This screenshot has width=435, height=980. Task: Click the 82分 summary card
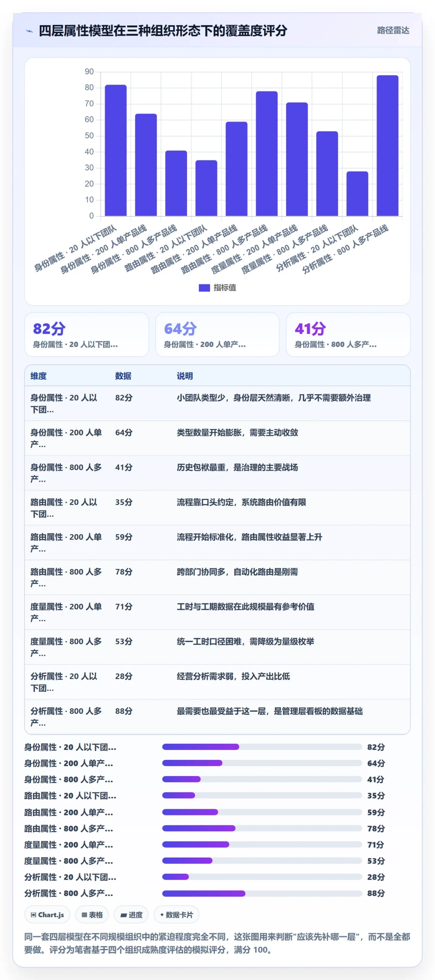click(x=86, y=335)
